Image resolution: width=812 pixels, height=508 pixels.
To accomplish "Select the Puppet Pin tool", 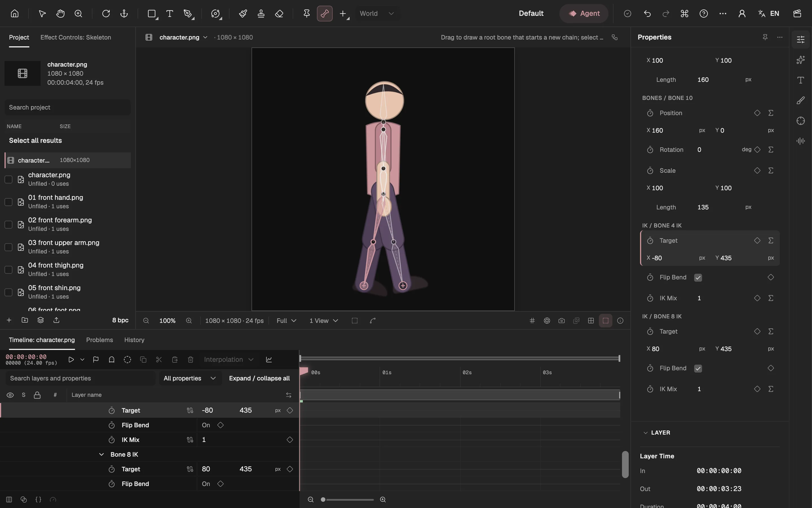I will tap(307, 14).
